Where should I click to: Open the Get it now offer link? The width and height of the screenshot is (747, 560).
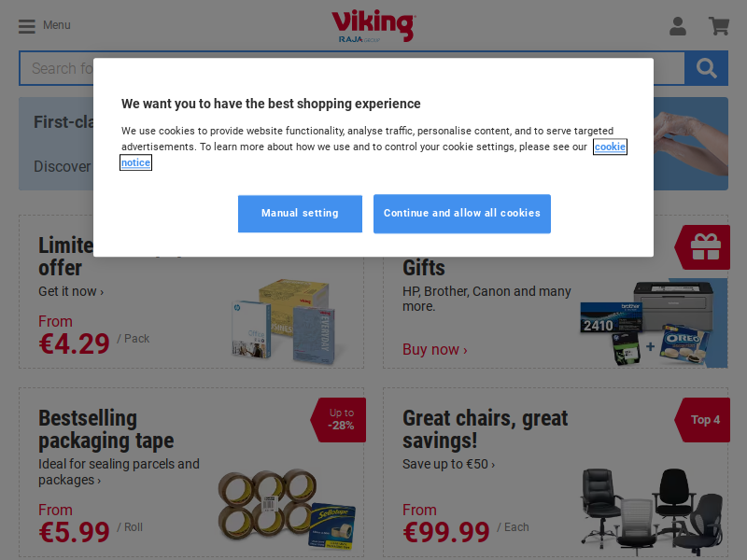[x=71, y=291]
